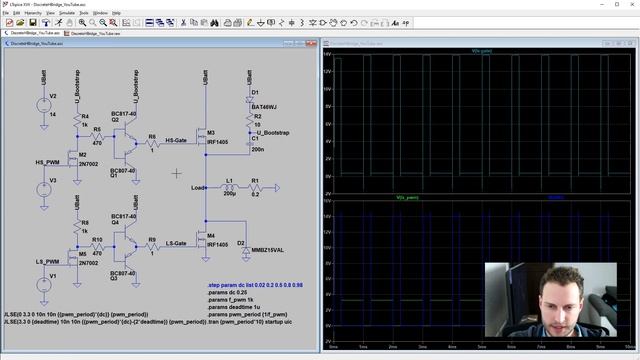This screenshot has height=360, width=640.
Task: Click the Undo arrow icon
Action: click(354, 23)
